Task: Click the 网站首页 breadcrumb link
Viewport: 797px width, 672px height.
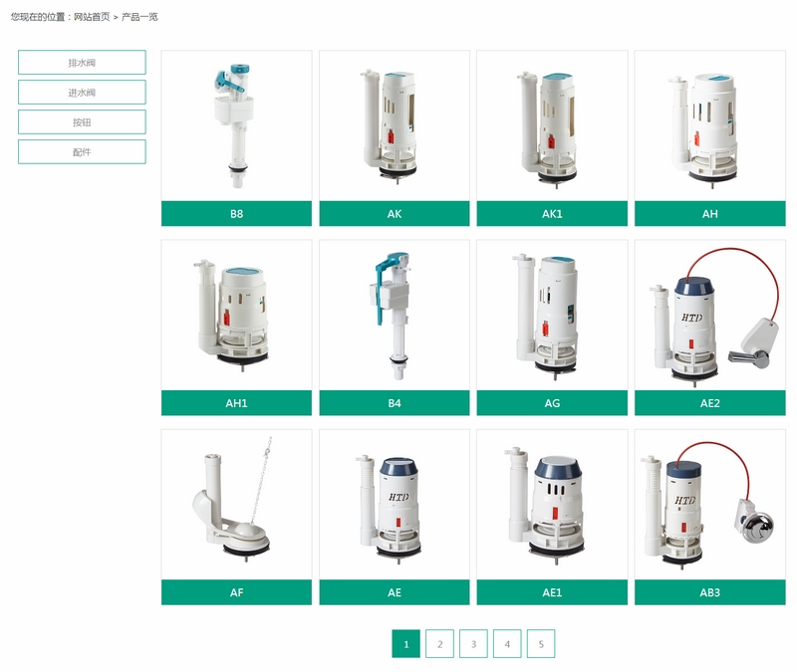Action: click(x=92, y=17)
